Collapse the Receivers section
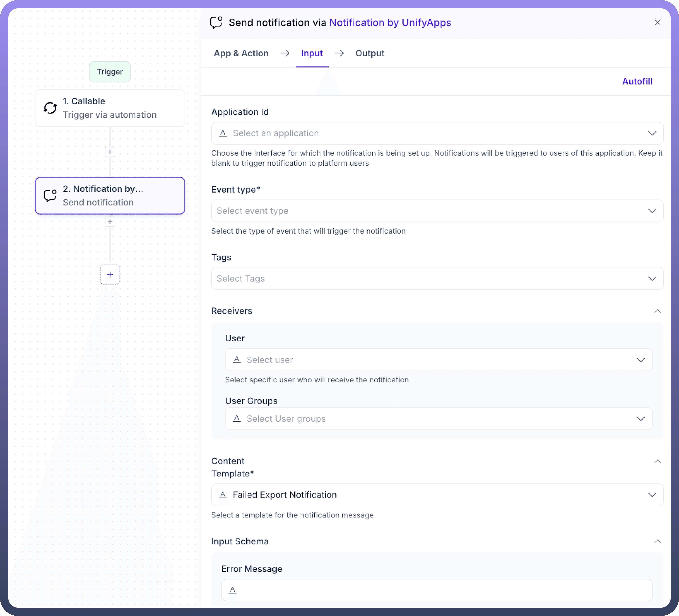The height and width of the screenshot is (616, 679). [657, 311]
